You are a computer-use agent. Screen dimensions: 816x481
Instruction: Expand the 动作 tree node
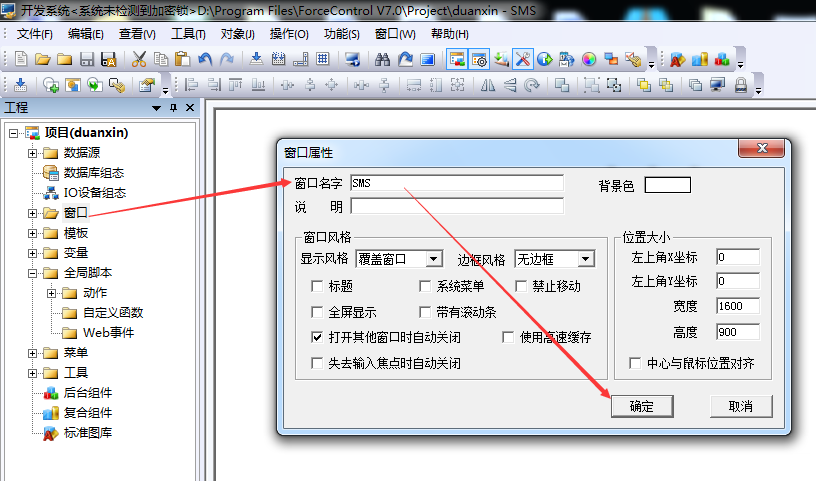pyautogui.click(x=51, y=293)
